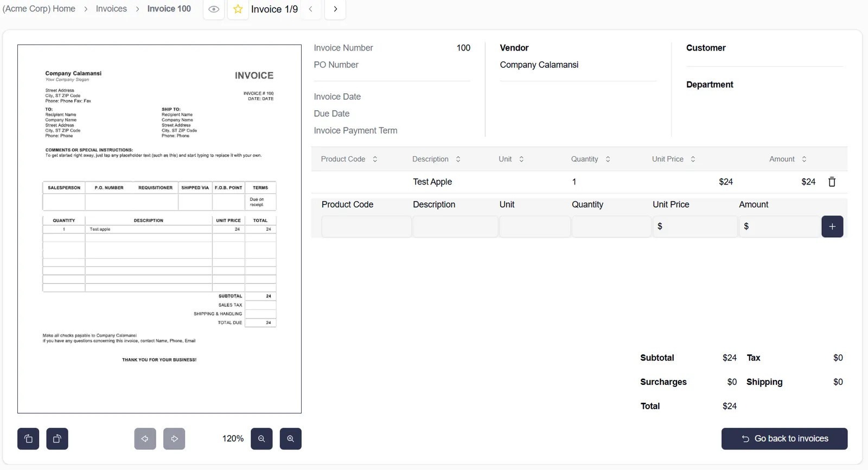868x470 pixels.
Task: Click the Invoice 1/9 counter
Action: [275, 9]
